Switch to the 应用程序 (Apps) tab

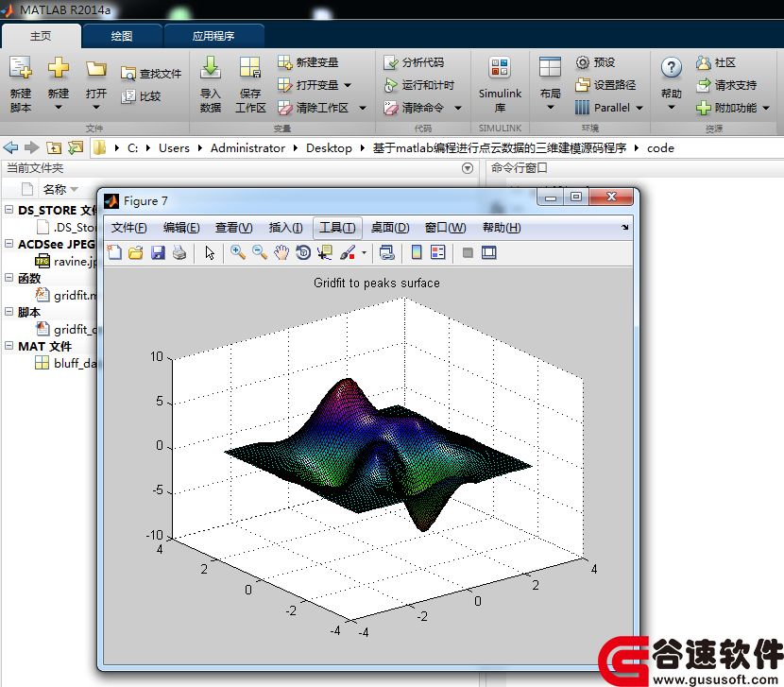[213, 36]
